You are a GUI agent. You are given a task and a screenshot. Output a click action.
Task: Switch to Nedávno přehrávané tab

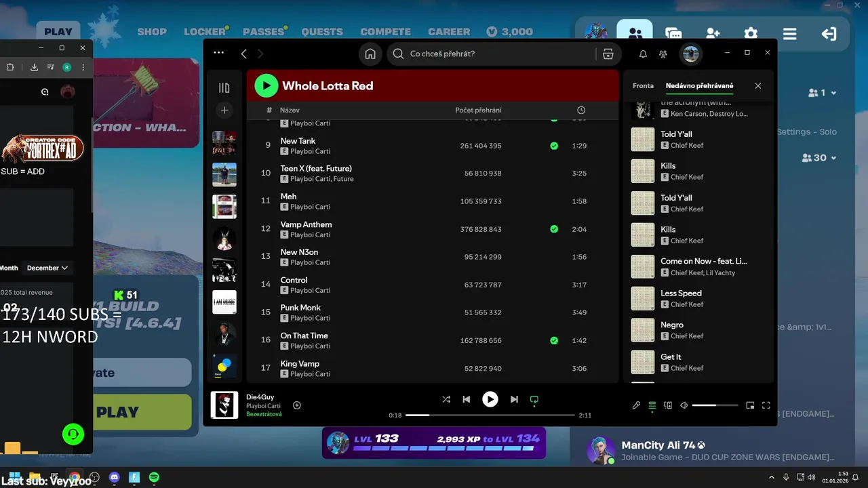point(699,86)
